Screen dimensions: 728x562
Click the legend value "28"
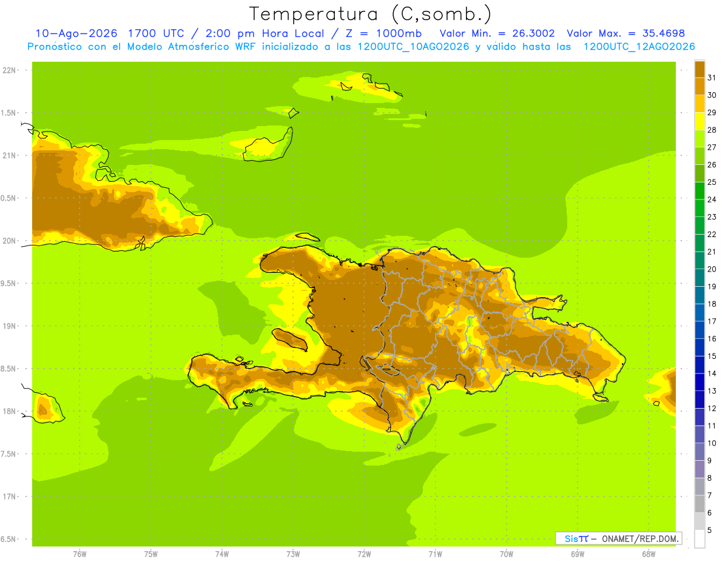(x=712, y=130)
